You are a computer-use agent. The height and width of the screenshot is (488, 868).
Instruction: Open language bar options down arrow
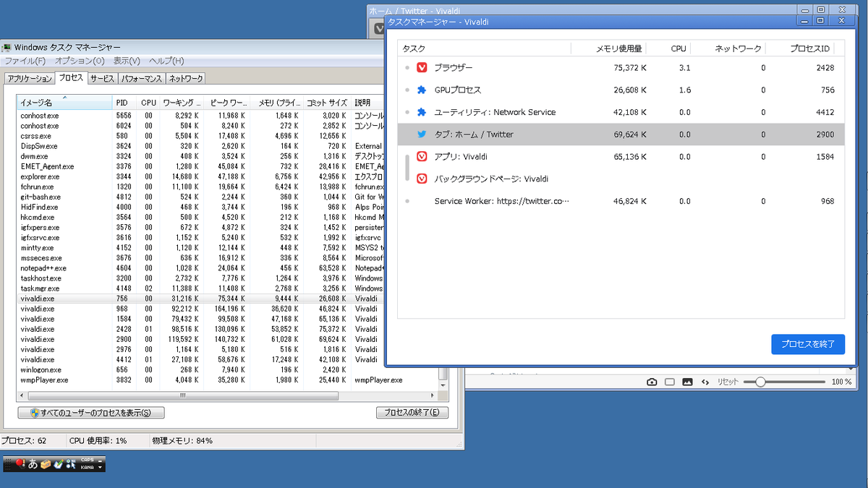click(100, 467)
